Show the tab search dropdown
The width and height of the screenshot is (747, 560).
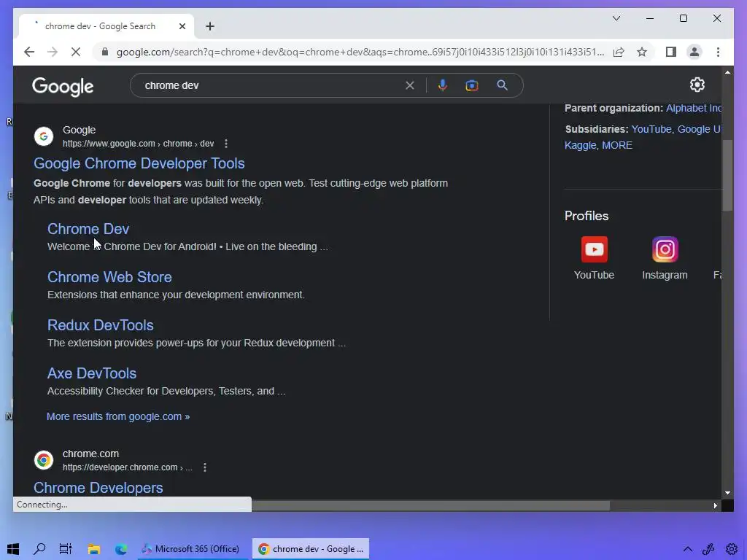click(616, 18)
